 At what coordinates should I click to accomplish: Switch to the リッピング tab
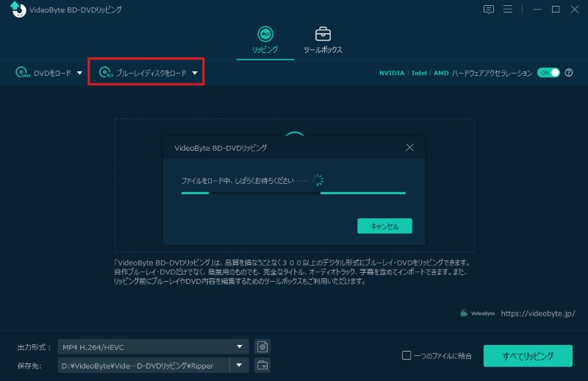click(265, 40)
